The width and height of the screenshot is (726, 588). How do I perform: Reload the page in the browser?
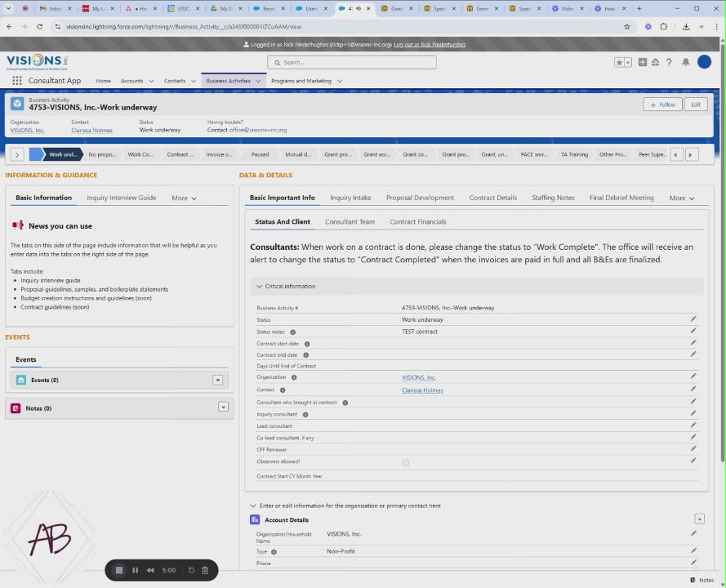tap(40, 27)
